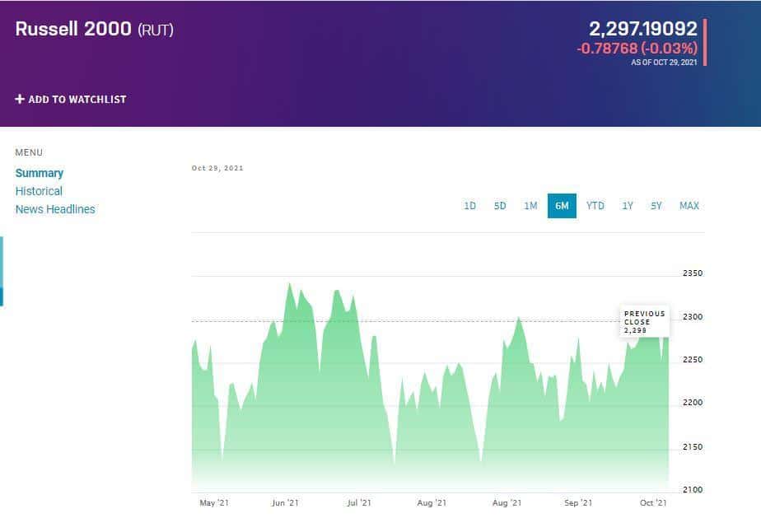Viewport: 761px width, 532px height.
Task: Go to News Headlines
Action: [x=55, y=209]
